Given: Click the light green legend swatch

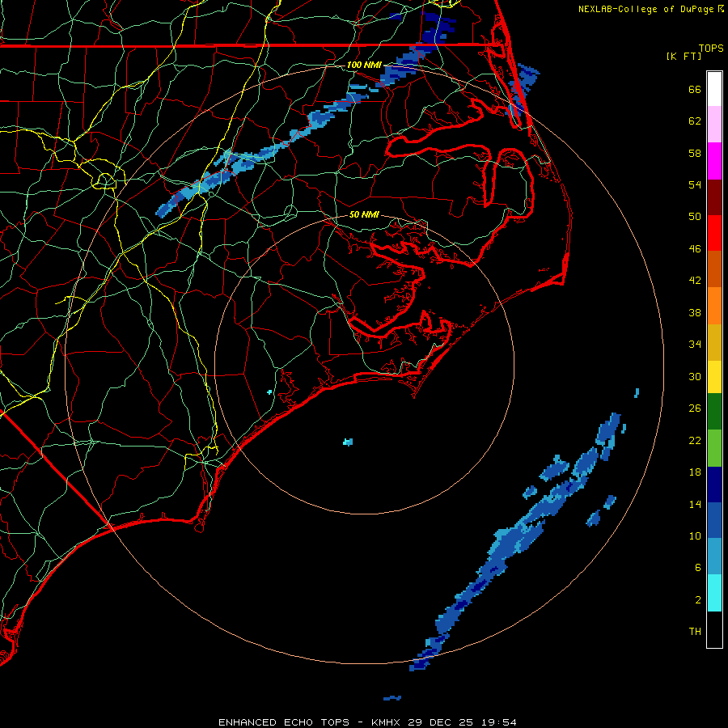Looking at the screenshot, I should (714, 448).
